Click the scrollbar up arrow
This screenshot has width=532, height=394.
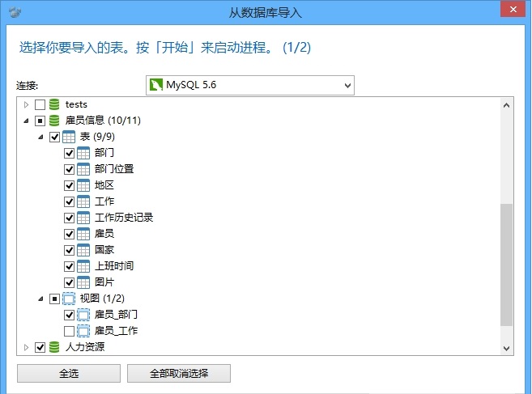click(x=507, y=105)
